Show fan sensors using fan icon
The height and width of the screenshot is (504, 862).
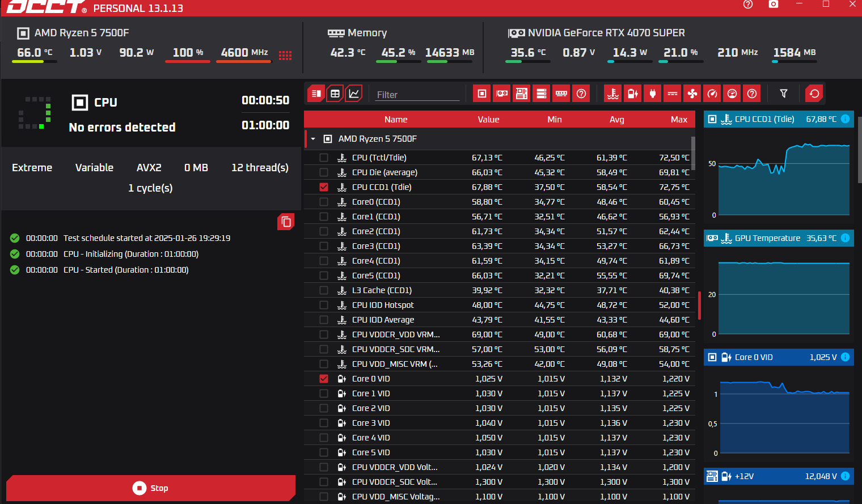tap(692, 94)
